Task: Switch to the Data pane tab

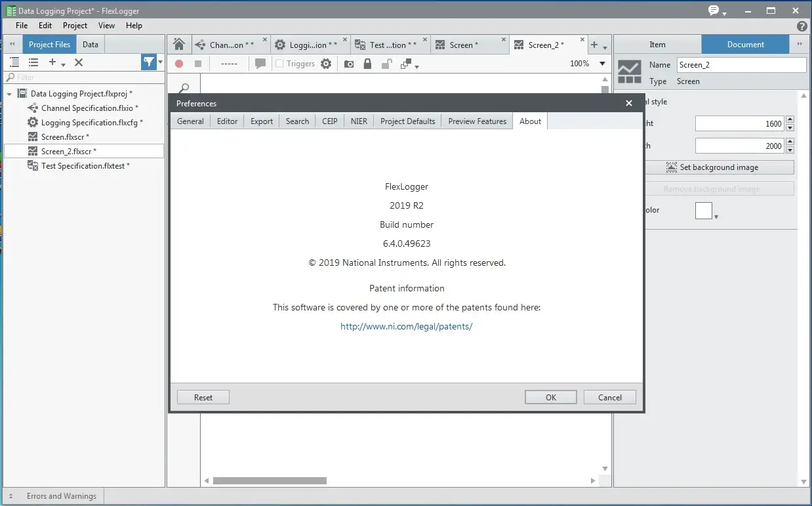Action: coord(91,45)
